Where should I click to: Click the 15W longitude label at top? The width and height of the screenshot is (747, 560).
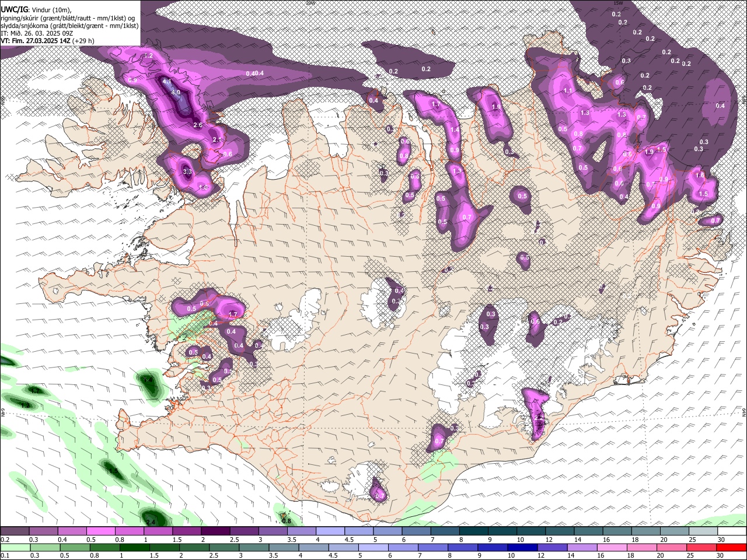point(619,2)
